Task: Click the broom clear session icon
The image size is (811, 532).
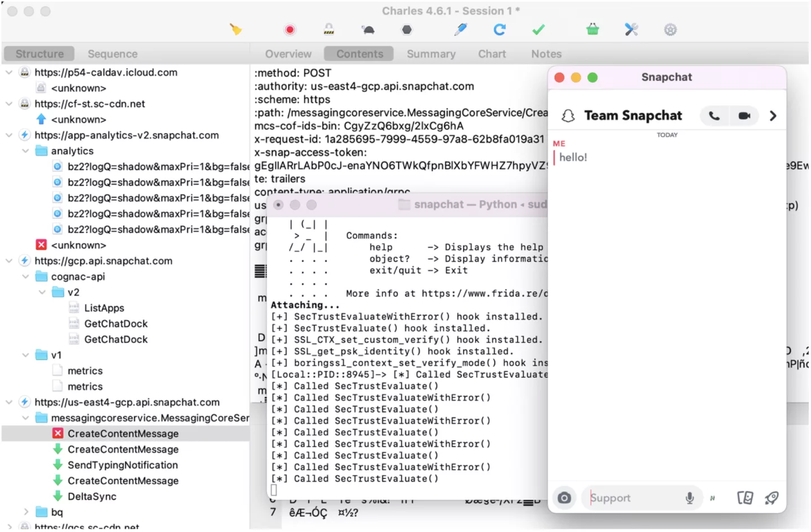Action: [x=235, y=29]
